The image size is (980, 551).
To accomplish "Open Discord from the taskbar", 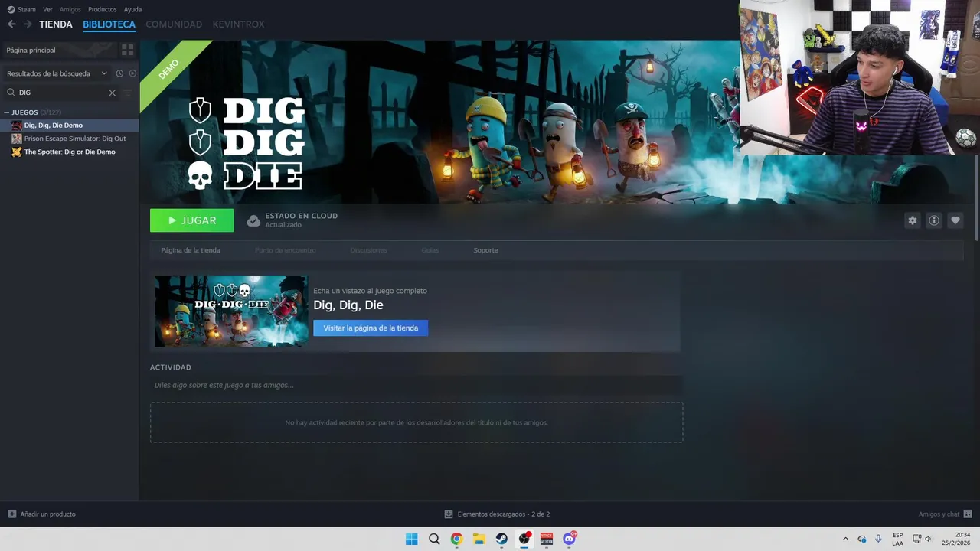I will tap(570, 539).
